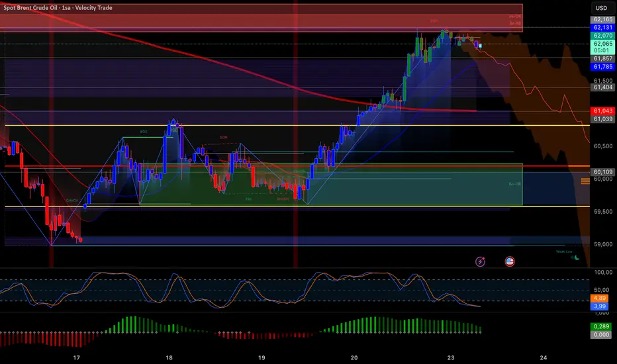
Task: Click the 61,039 gray price label
Action: pos(602,119)
